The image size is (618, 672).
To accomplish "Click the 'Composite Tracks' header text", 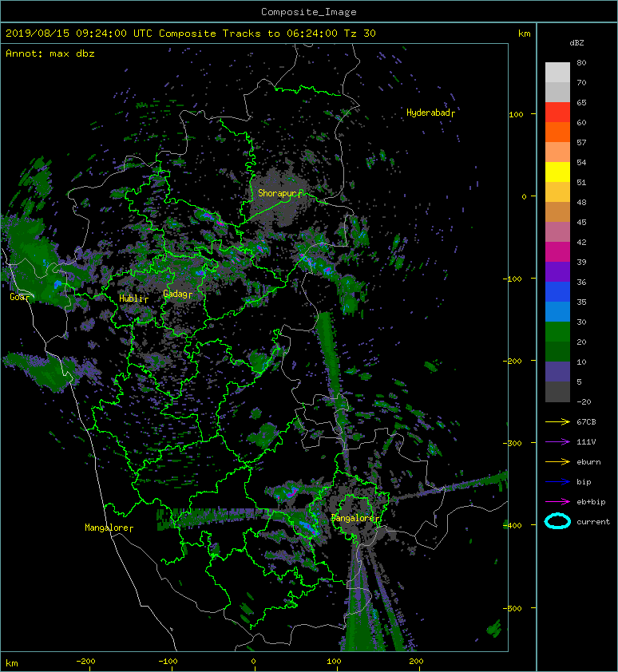I will (210, 34).
